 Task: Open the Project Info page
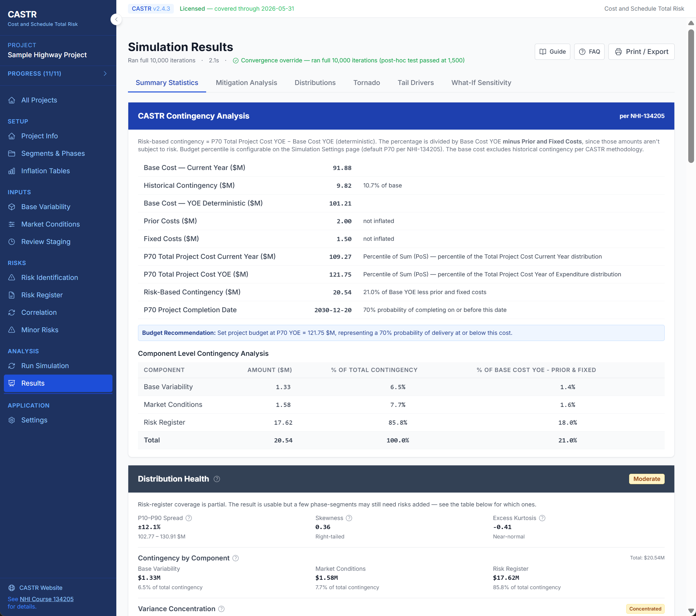(39, 136)
